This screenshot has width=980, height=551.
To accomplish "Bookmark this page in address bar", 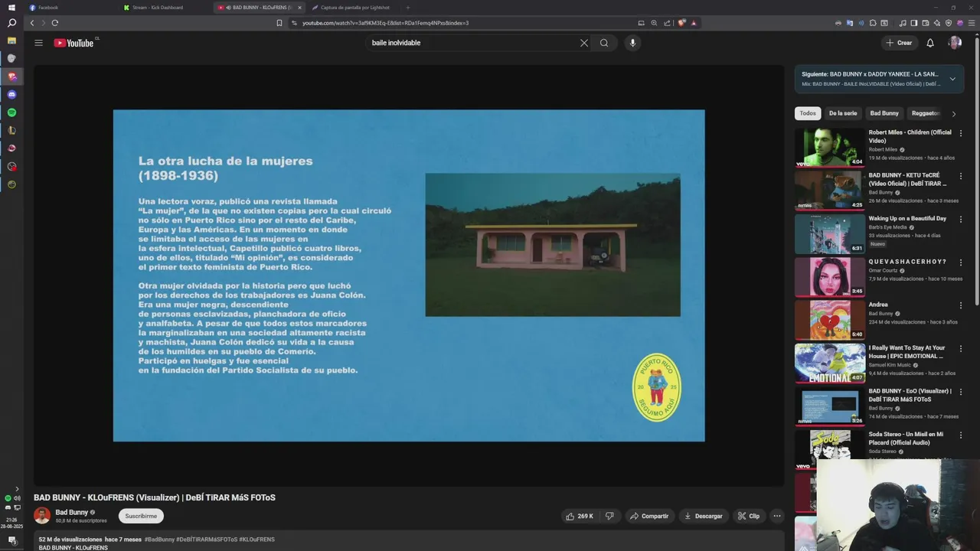I will click(x=279, y=23).
